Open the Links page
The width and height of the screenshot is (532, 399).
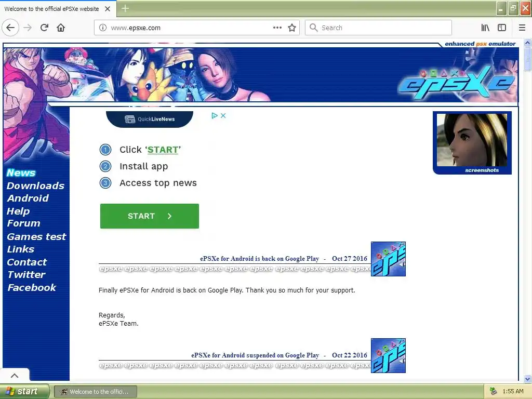(x=21, y=249)
